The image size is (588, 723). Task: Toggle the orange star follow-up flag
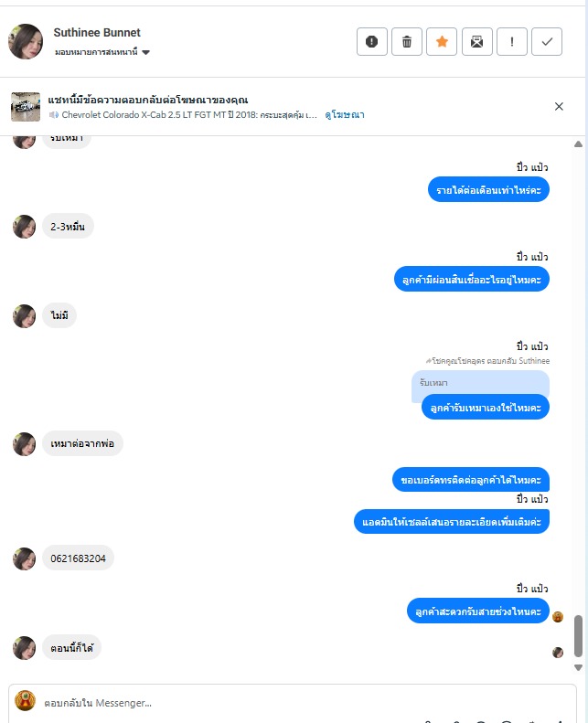click(442, 41)
